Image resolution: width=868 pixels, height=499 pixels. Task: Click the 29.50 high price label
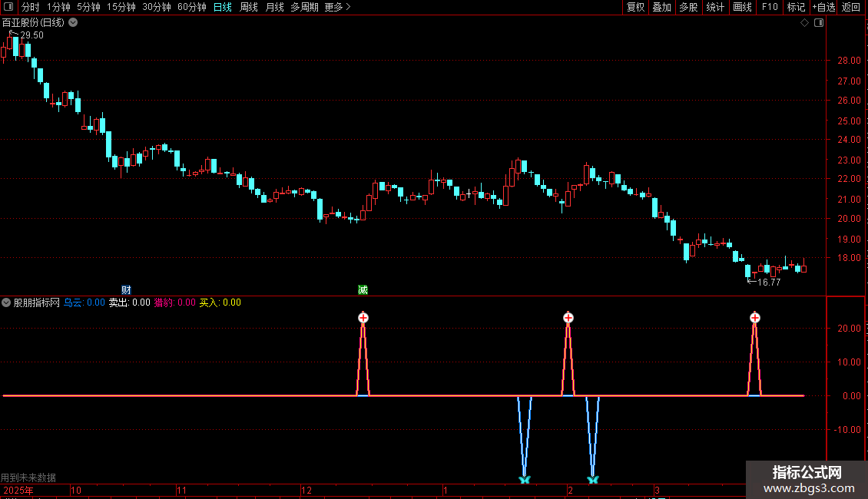click(x=31, y=35)
